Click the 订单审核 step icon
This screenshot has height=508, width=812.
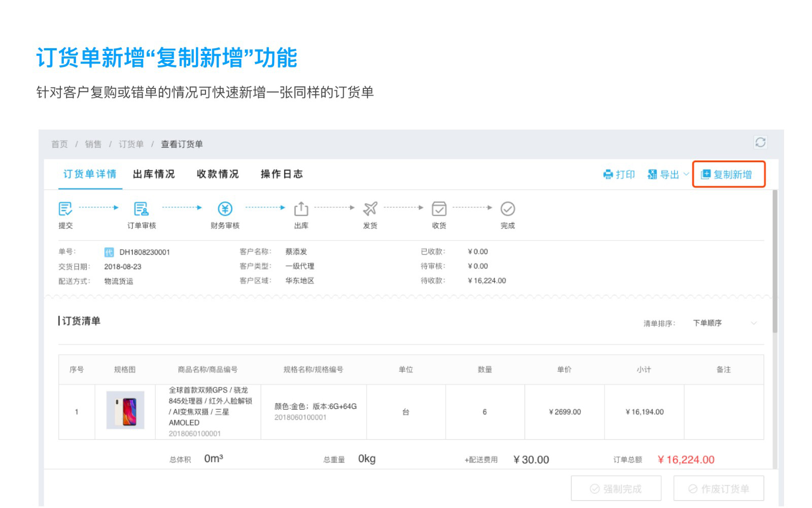tap(141, 209)
